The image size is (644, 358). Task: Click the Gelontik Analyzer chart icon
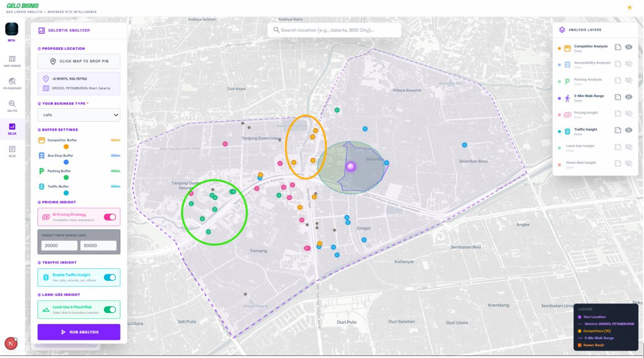(x=42, y=31)
